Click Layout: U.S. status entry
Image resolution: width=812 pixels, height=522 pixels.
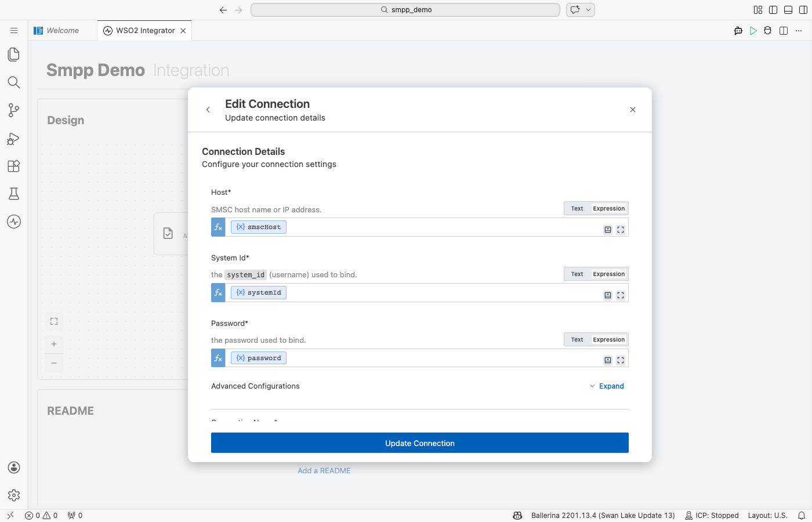pyautogui.click(x=767, y=516)
